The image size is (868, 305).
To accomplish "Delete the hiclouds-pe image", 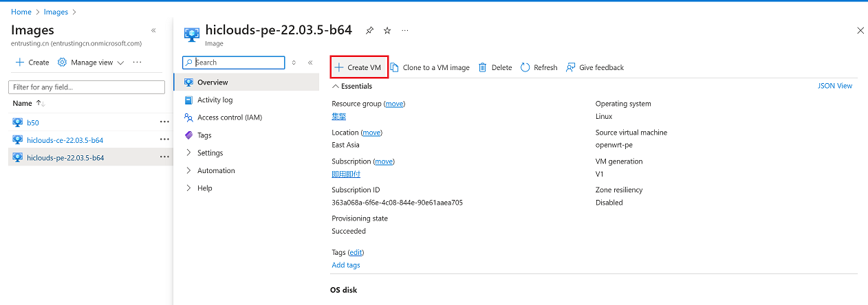I will click(x=495, y=67).
